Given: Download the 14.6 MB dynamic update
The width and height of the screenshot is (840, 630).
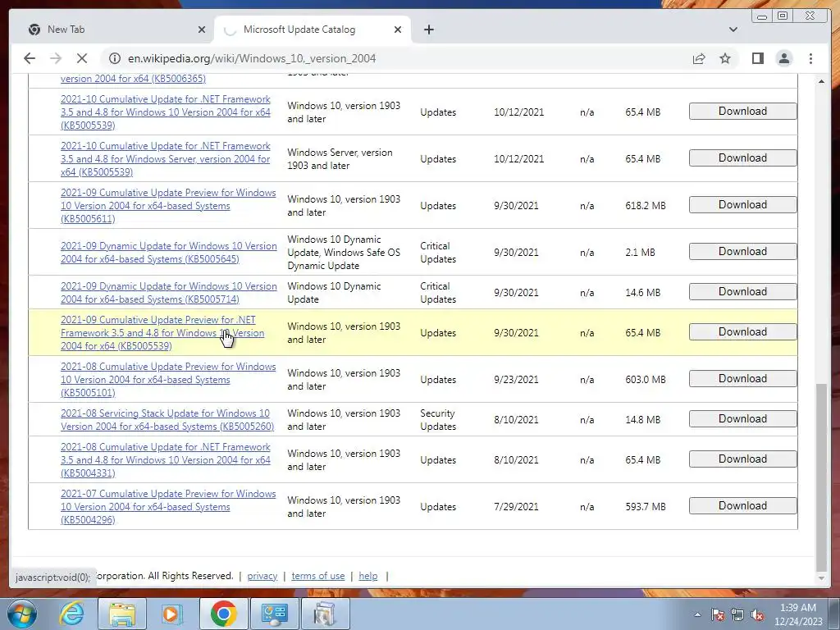Looking at the screenshot, I should click(x=742, y=291).
